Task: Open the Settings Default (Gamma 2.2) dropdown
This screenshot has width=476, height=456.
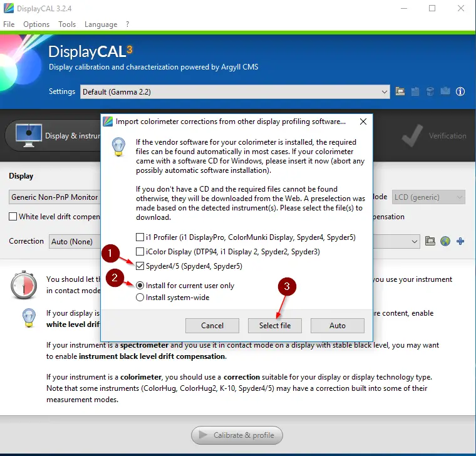Action: pos(235,91)
